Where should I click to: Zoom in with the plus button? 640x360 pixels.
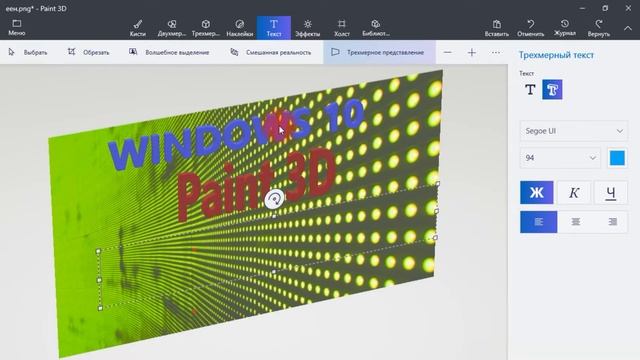[x=471, y=52]
